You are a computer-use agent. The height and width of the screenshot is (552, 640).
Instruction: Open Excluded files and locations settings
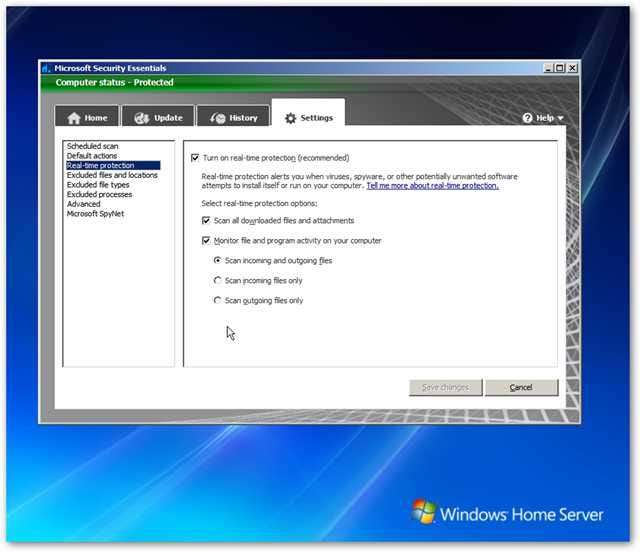[x=112, y=175]
